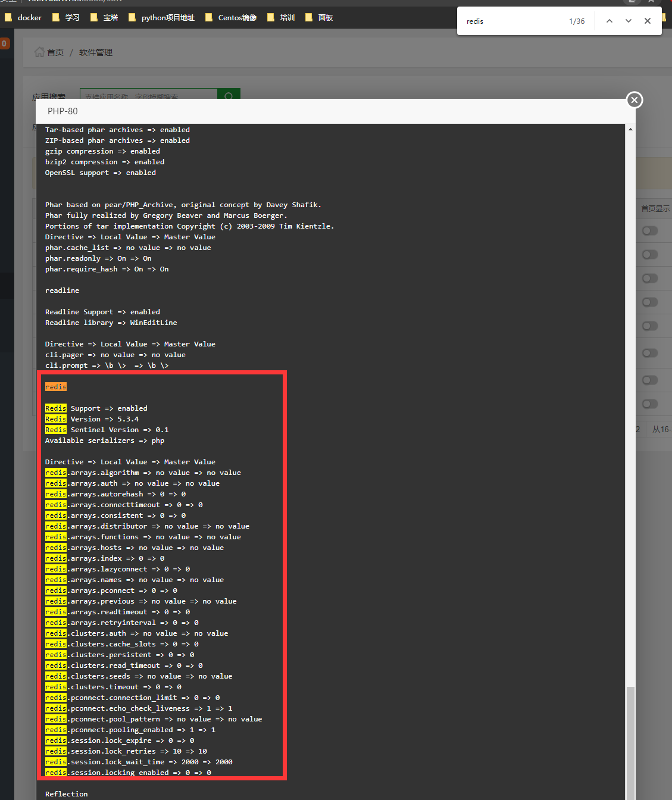Click the dialog scrollbar thumb
The image size is (672, 800).
(x=630, y=743)
